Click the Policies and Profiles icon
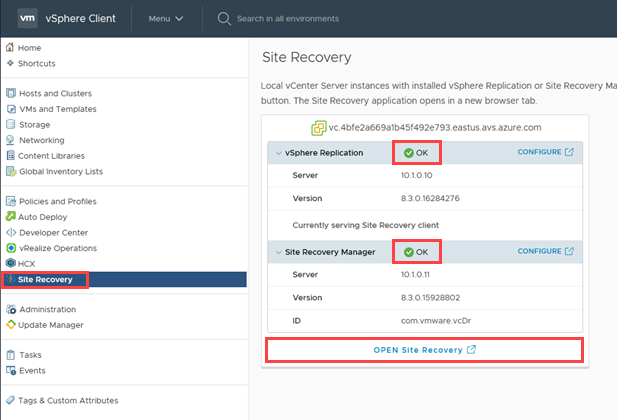617x420 pixels. point(11,201)
